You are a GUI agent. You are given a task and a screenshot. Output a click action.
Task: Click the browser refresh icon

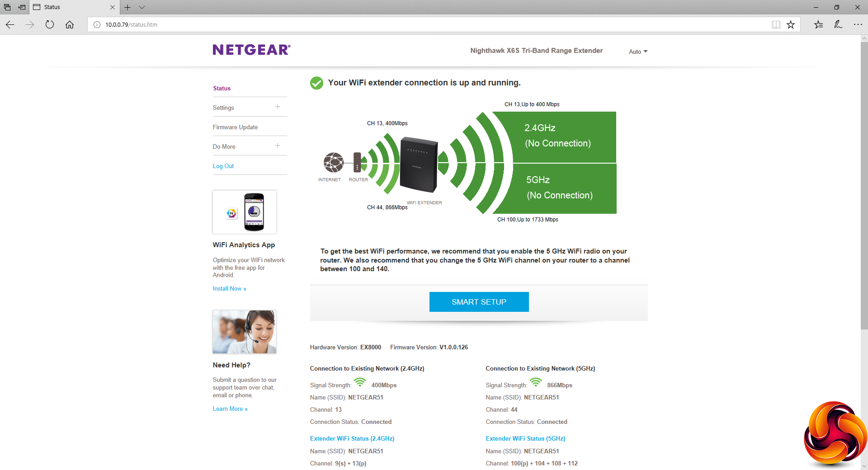click(50, 24)
